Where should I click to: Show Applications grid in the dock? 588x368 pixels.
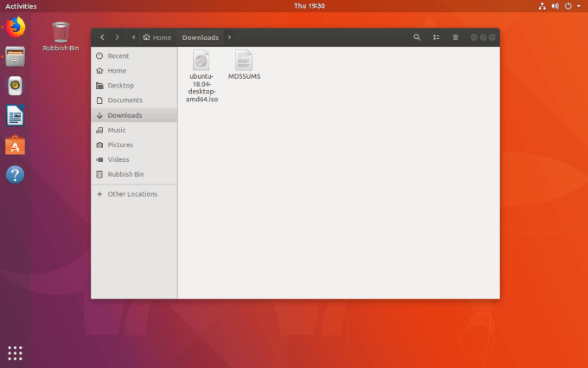16,353
